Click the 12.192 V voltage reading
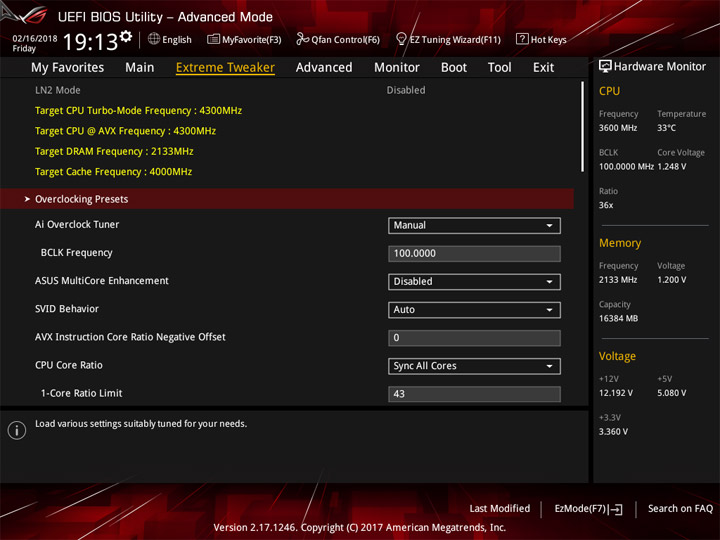Image resolution: width=720 pixels, height=540 pixels. pos(616,393)
